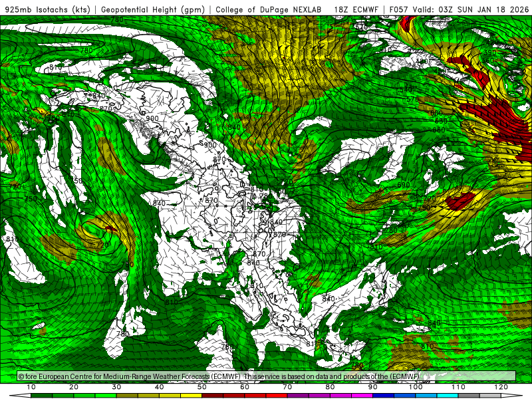This screenshot has height=399, width=532.
Task: Click the ECMWF copyright notice banner
Action: pos(267,376)
